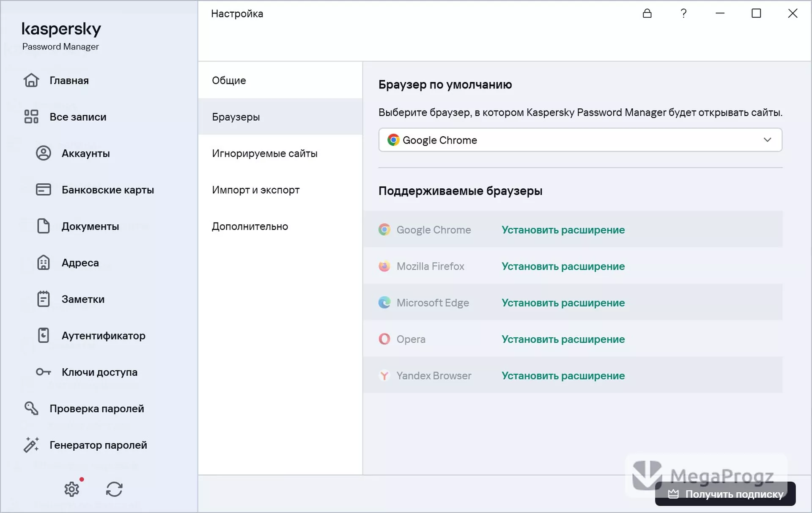Minimize the settings window
This screenshot has width=812, height=513.
coord(720,13)
